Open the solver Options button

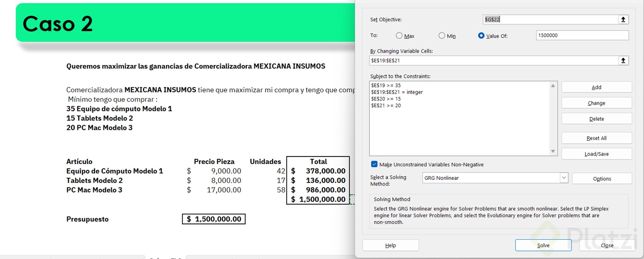(x=602, y=179)
